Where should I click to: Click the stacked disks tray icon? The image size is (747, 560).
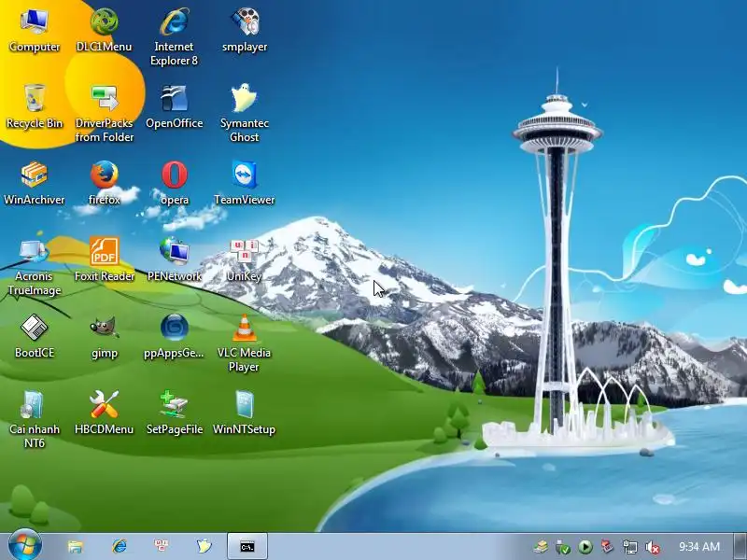tap(542, 547)
